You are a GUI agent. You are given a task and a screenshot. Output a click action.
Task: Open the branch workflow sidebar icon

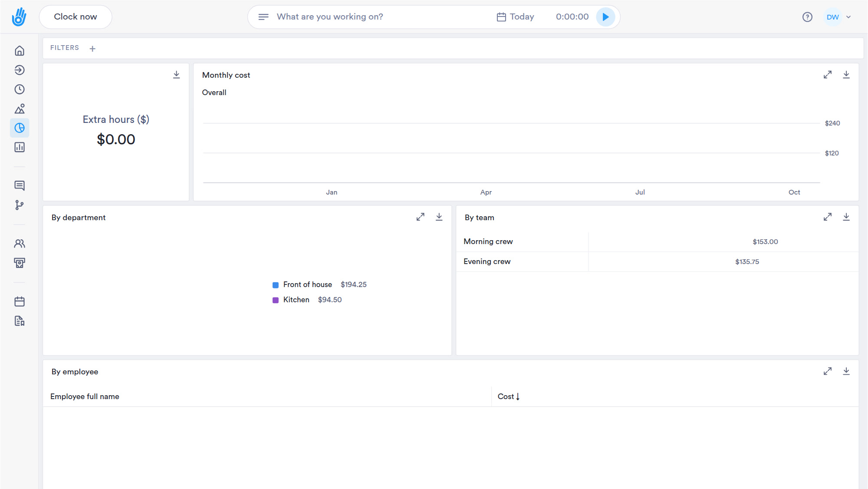pyautogui.click(x=20, y=205)
